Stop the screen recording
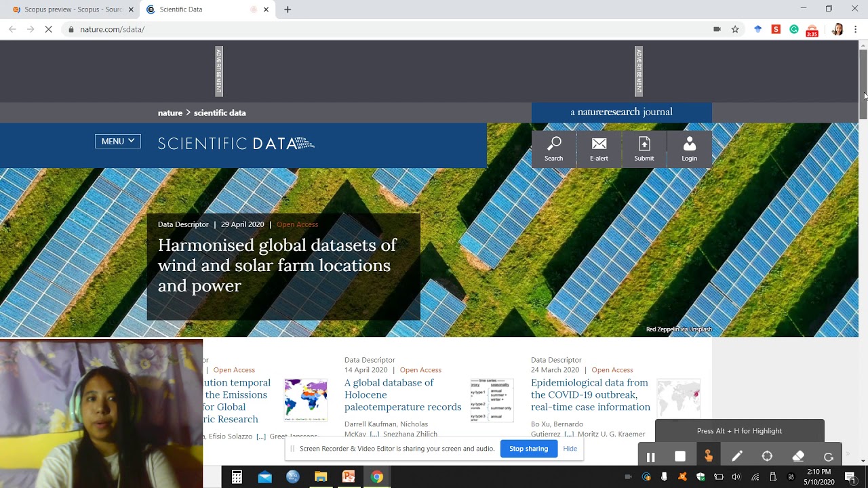The image size is (868, 488). point(680,457)
